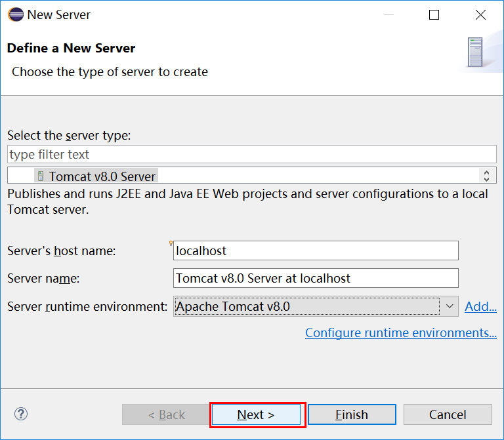Open Configure runtime environments link

[401, 332]
